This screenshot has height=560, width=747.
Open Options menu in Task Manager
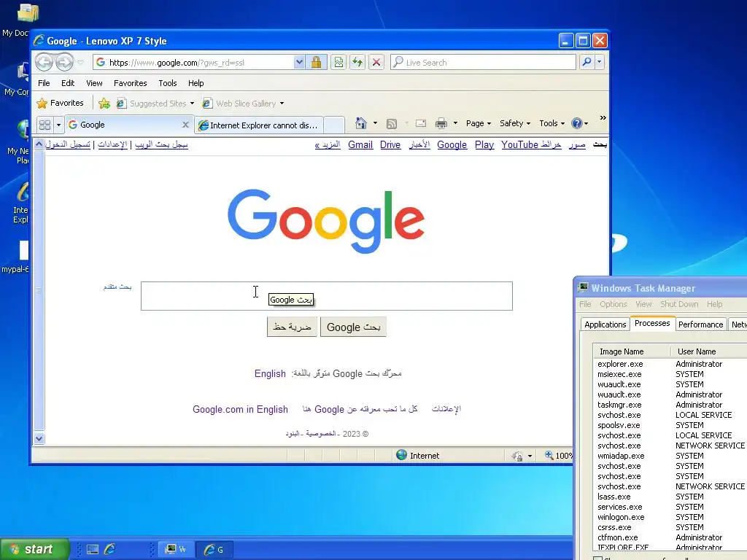click(613, 304)
